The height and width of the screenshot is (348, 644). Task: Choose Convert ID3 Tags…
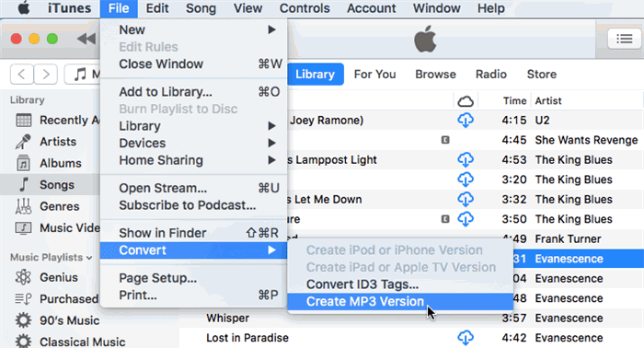tap(400, 284)
